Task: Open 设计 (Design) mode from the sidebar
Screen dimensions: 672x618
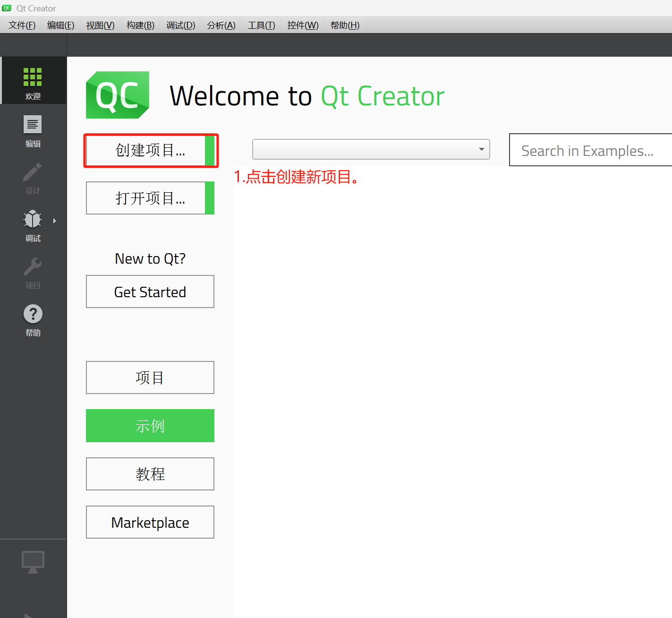Action: coord(32,177)
